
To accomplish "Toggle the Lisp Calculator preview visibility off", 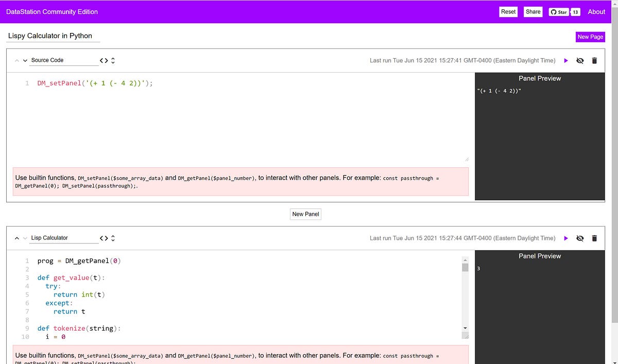I will pyautogui.click(x=580, y=238).
